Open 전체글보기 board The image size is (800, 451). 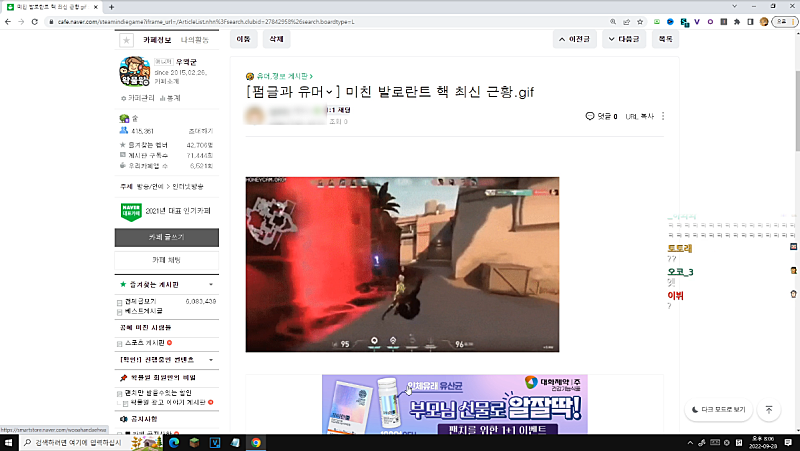click(x=140, y=302)
